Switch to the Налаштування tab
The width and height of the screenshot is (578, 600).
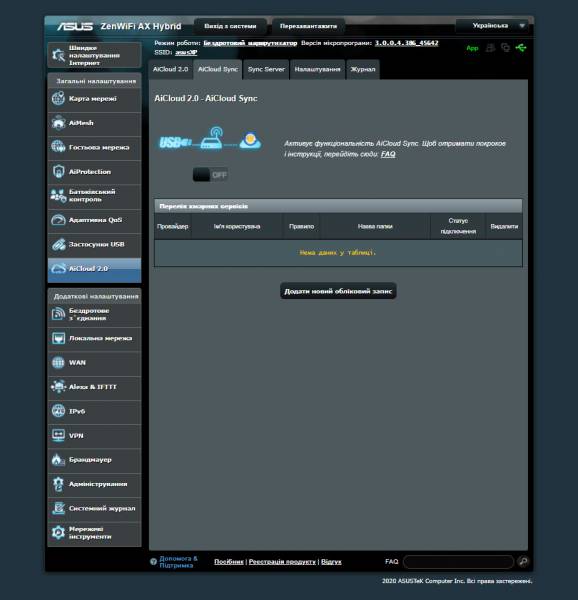click(317, 69)
